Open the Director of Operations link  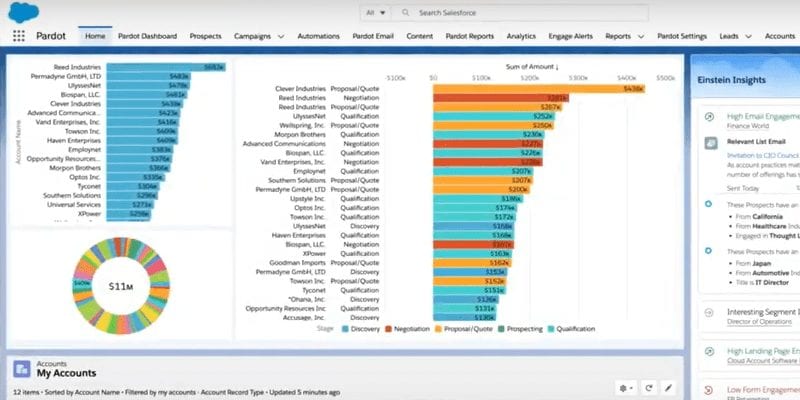(x=760, y=321)
